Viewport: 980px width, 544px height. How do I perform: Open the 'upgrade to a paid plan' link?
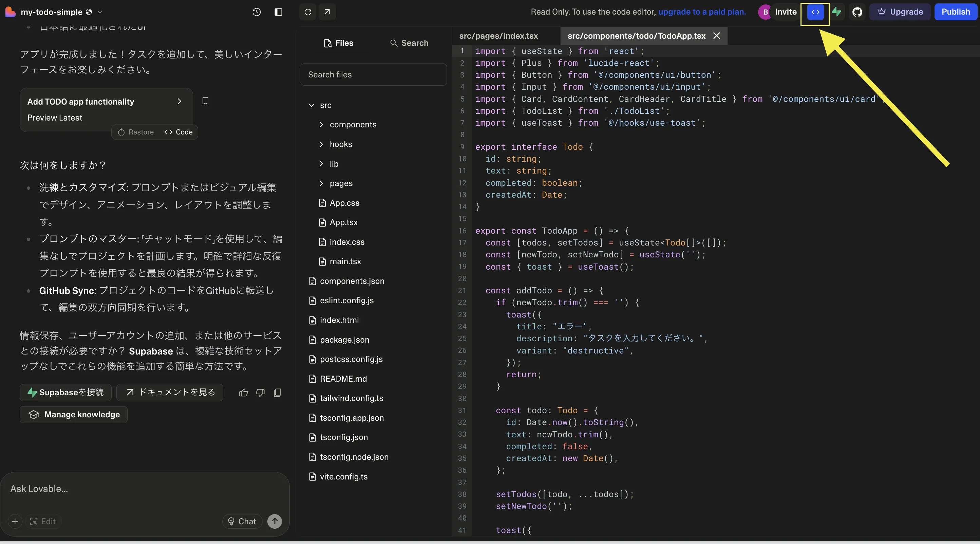[701, 12]
